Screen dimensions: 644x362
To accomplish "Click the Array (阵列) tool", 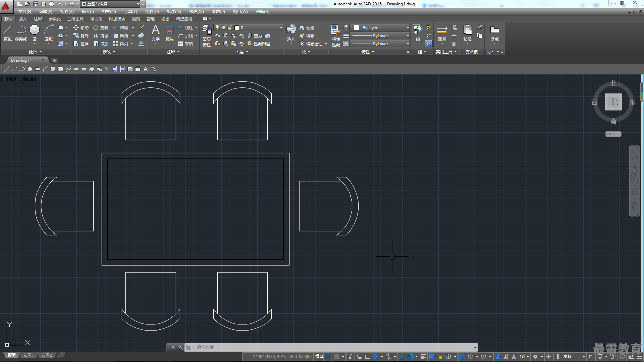I will (x=121, y=44).
